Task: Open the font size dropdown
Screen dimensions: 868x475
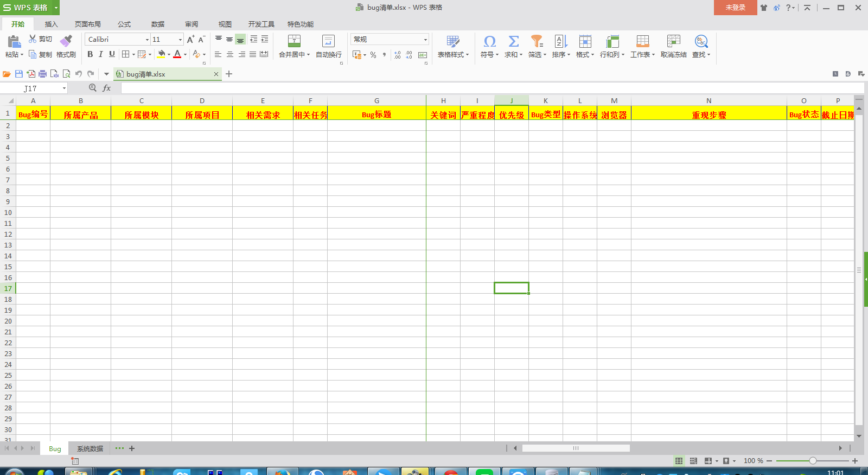Action: click(180, 40)
